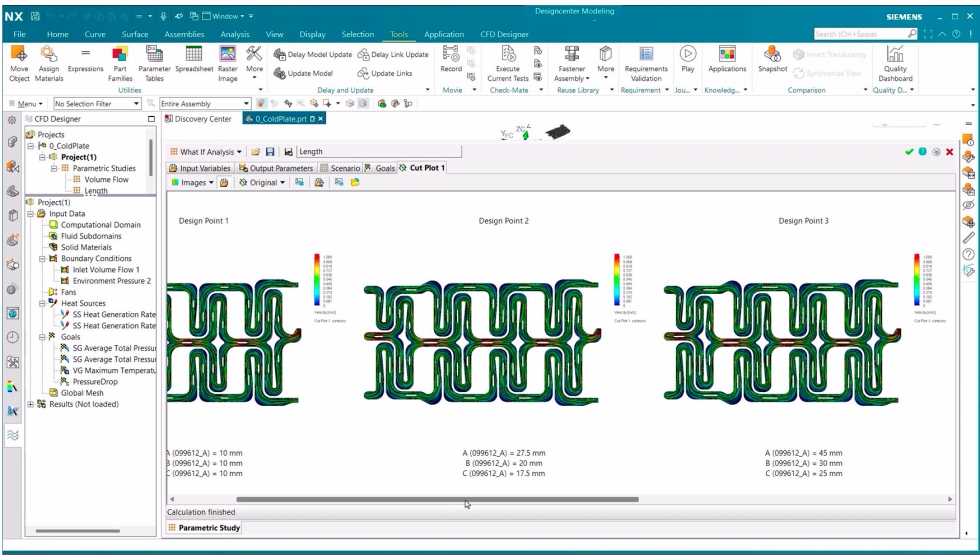Select the PressureDrop goal
This screenshot has height=560, width=980.
coord(95,382)
